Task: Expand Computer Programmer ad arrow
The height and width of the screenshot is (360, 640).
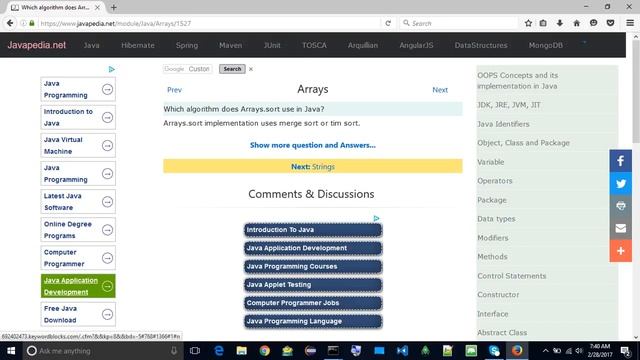Action: 107,258
